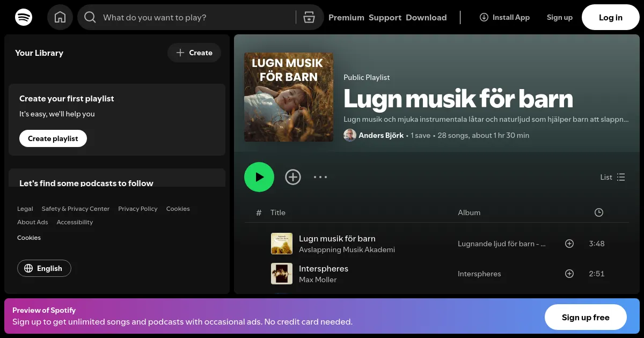The image size is (644, 338).
Task: Click the 2:51 track duration
Action: pos(597,274)
